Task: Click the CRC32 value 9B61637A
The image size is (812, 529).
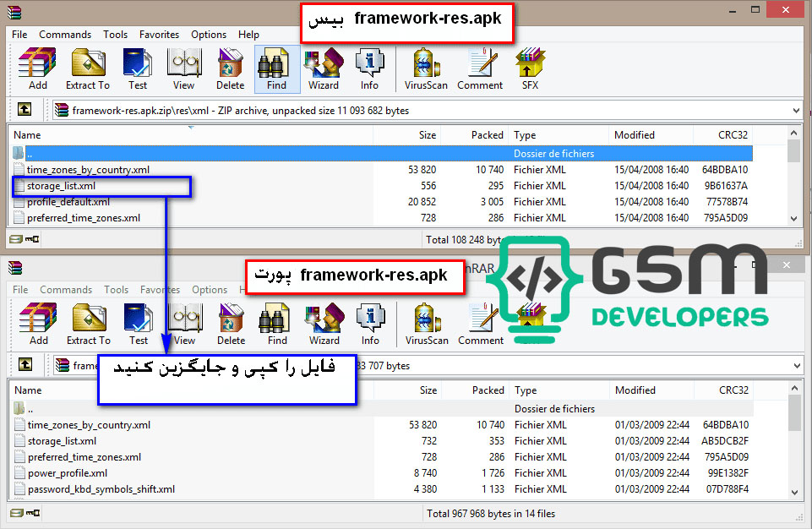Action: [x=726, y=185]
